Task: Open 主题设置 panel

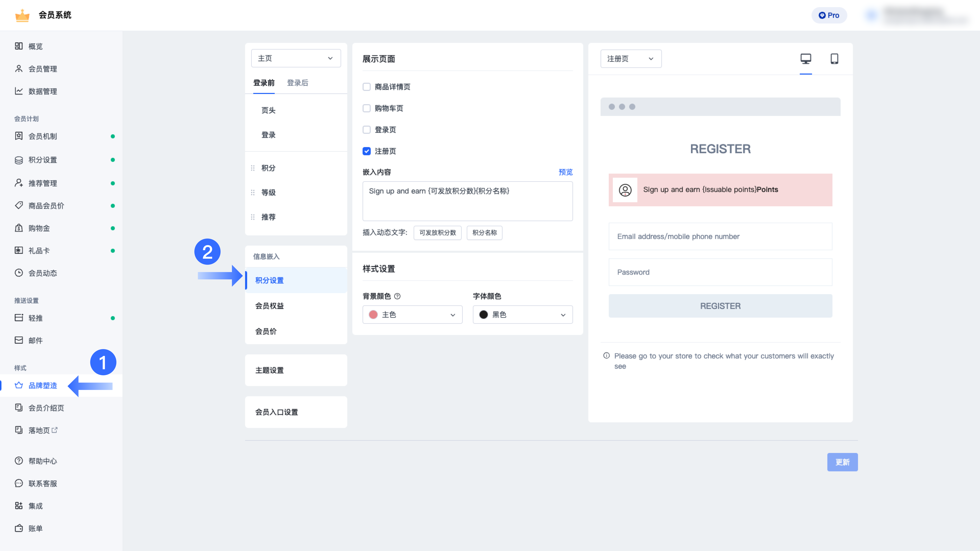Action: coord(296,370)
